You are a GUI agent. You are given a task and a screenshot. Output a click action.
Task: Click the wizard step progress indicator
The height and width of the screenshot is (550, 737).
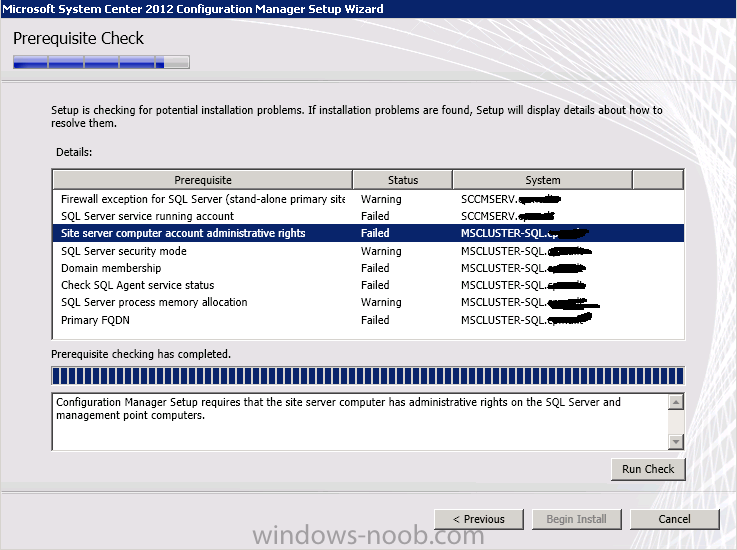coord(101,62)
